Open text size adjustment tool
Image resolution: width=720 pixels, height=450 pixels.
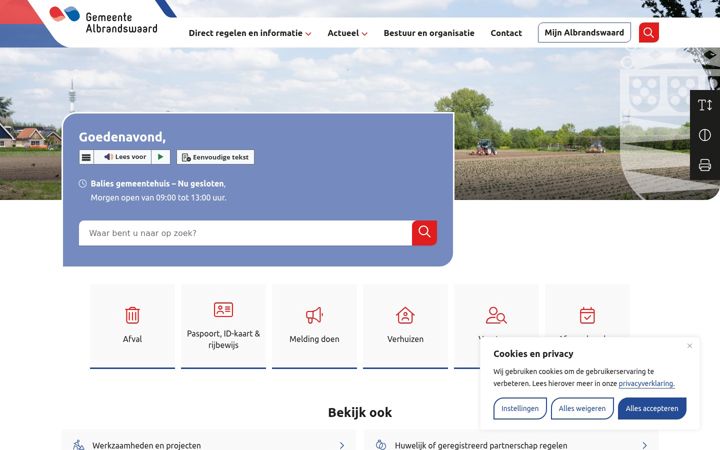click(x=705, y=105)
